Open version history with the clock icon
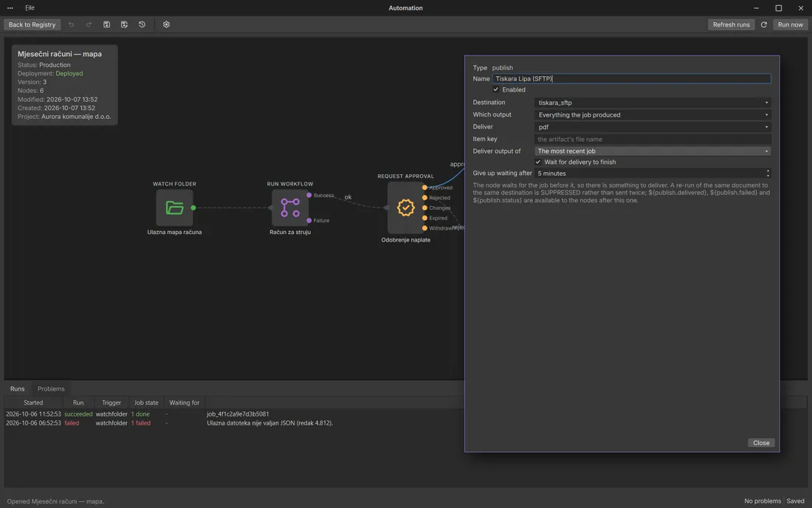 (142, 24)
